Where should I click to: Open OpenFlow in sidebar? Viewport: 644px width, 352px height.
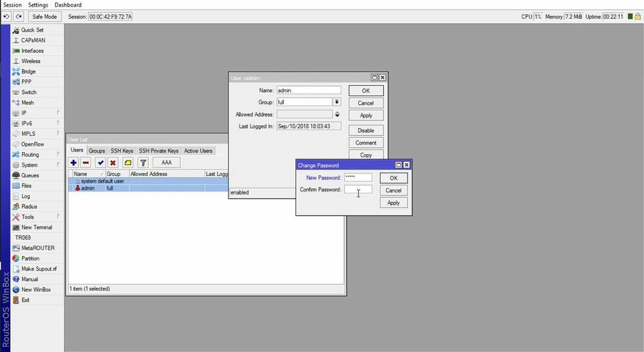click(x=37, y=144)
